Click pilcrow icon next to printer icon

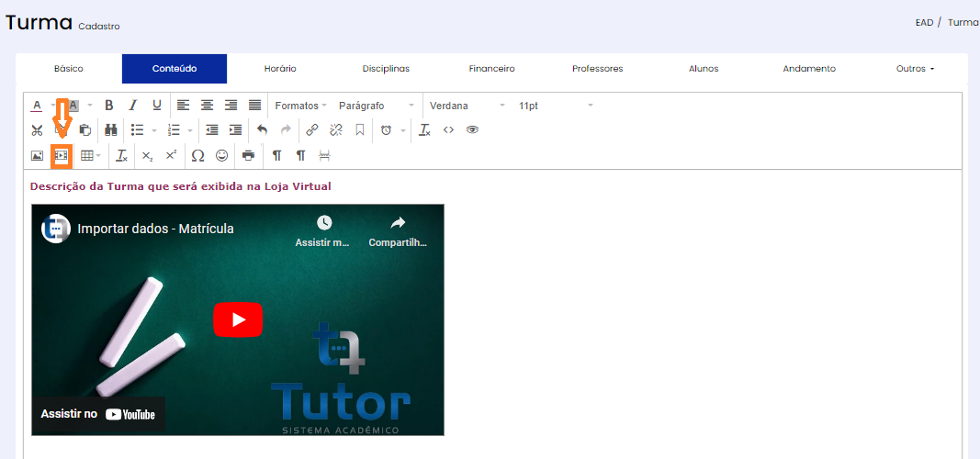click(x=276, y=155)
